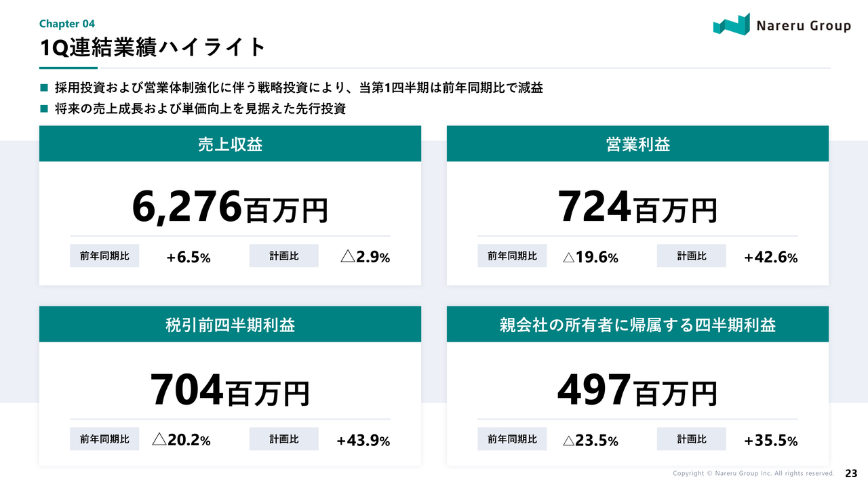Screen dimensions: 868x488
Task: Click the 6,276百万円 revenue figure
Action: pos(230,207)
